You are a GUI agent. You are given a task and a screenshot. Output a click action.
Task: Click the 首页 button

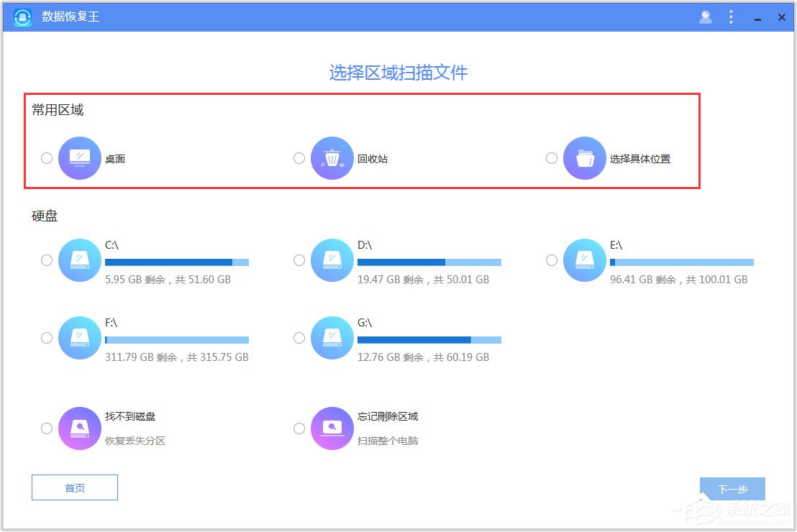74,487
